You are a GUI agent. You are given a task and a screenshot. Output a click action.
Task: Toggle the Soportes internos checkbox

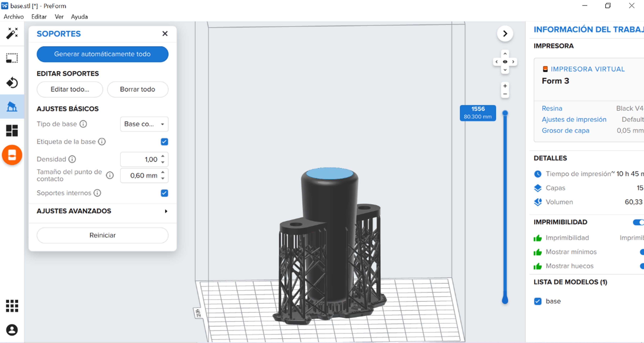(x=164, y=193)
